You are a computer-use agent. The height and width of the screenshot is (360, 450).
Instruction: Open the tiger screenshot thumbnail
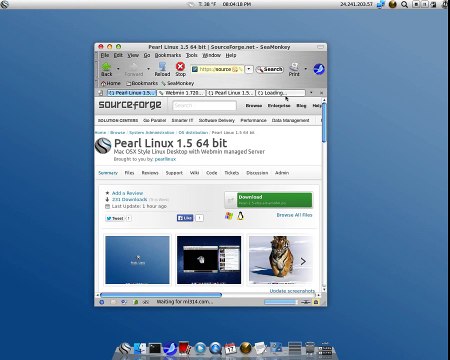pyautogui.click(x=281, y=260)
